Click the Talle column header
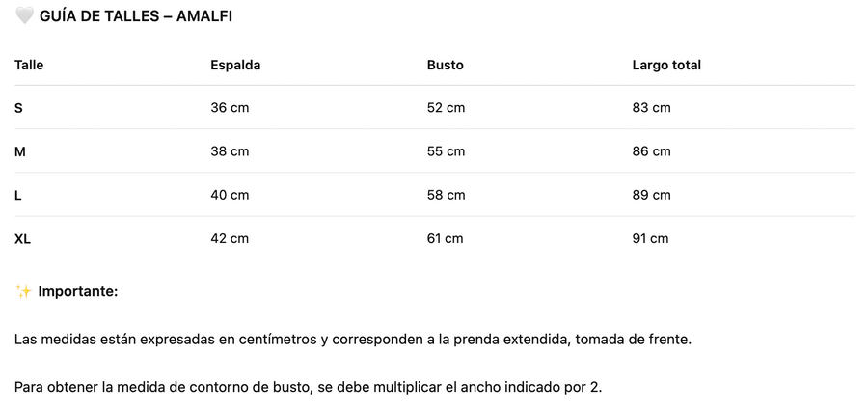868x409 pixels. pos(29,65)
